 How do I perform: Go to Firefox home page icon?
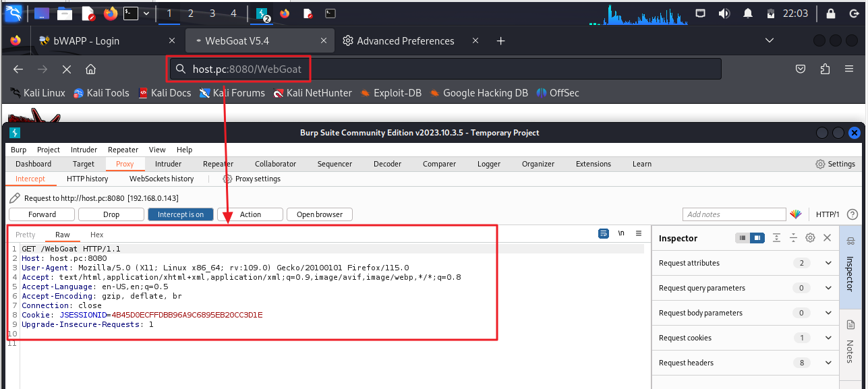pos(90,69)
